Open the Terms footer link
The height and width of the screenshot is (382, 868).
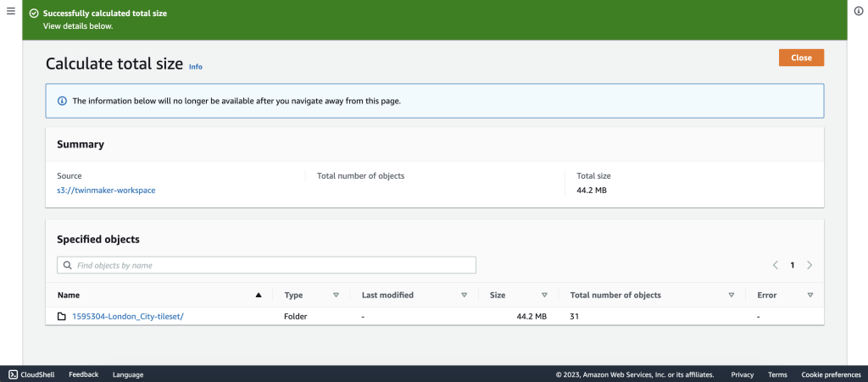pos(777,374)
